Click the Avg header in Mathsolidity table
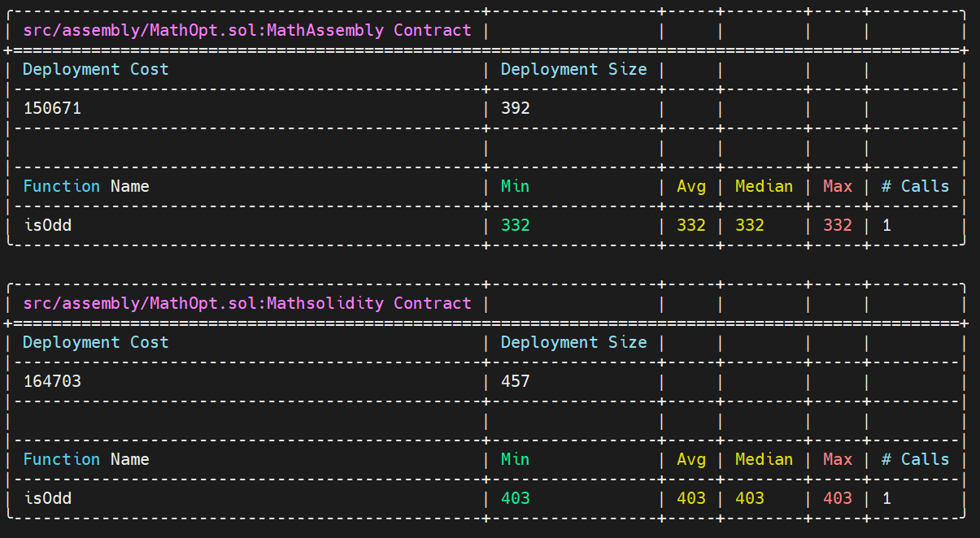 coord(691,460)
